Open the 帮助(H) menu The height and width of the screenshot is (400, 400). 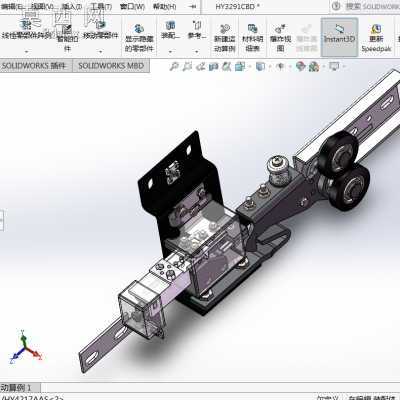pos(164,6)
